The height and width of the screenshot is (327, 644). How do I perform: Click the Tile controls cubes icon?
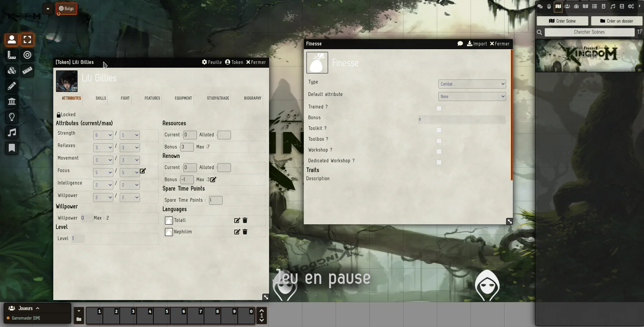pos(12,71)
